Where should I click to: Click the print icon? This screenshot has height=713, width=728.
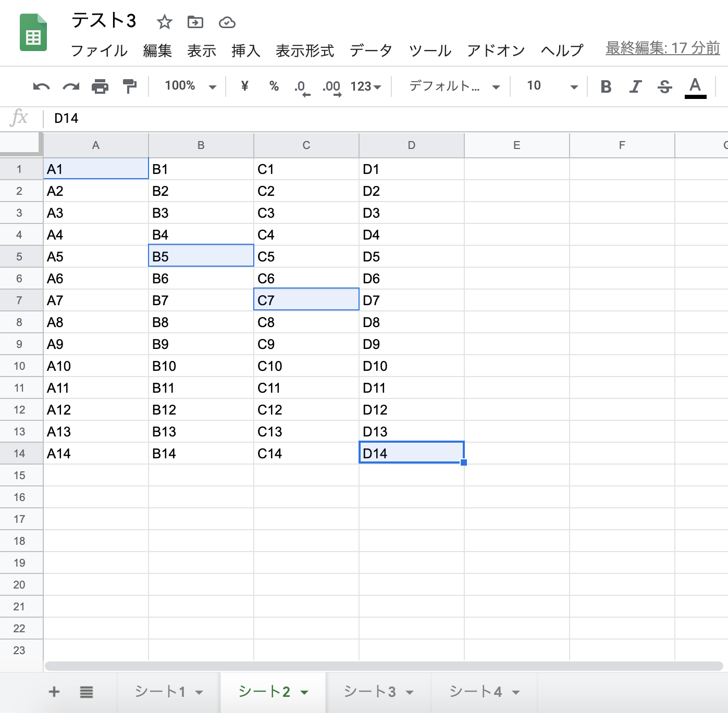100,86
